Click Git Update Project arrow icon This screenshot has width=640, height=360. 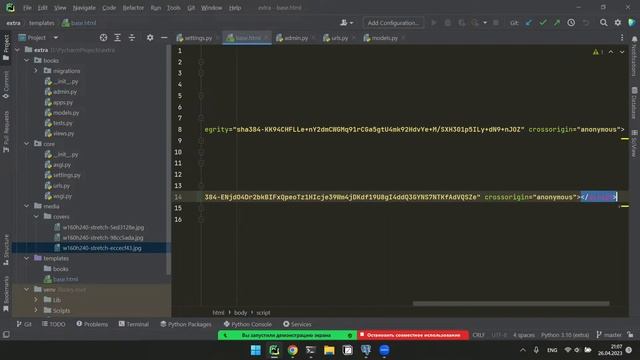pyautogui.click(x=529, y=23)
